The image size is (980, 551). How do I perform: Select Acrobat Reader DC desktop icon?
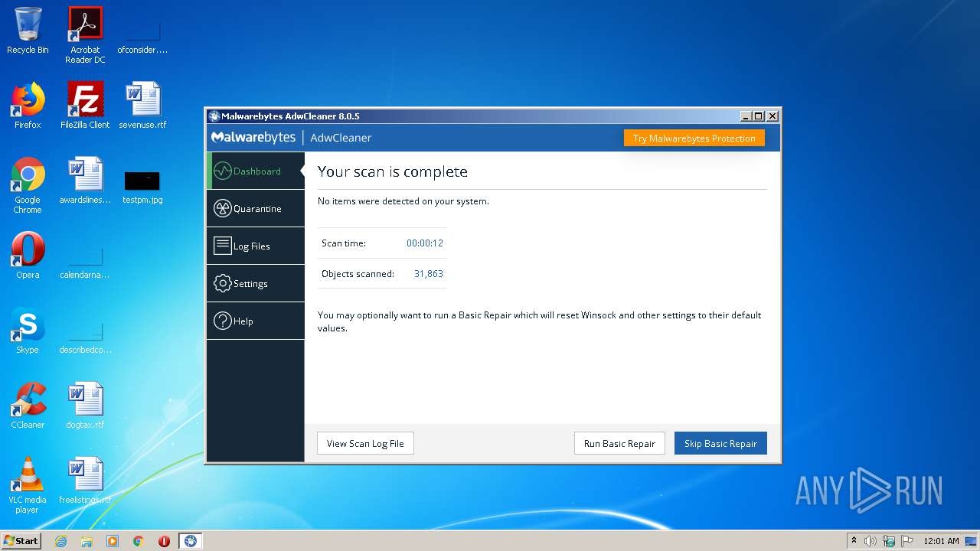[85, 35]
